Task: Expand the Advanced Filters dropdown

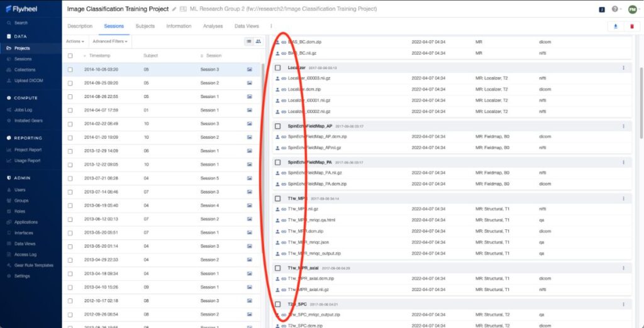Action: click(110, 41)
